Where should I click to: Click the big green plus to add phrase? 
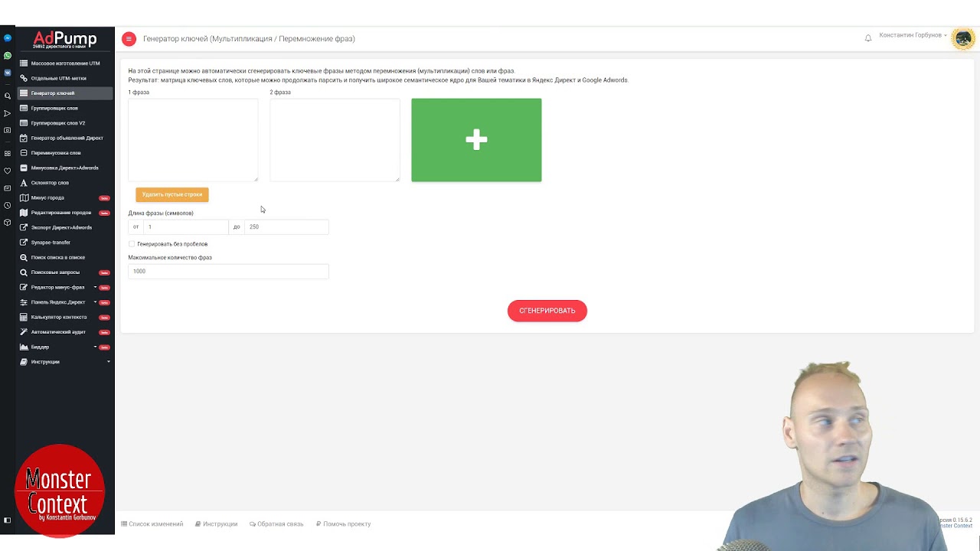(x=476, y=140)
